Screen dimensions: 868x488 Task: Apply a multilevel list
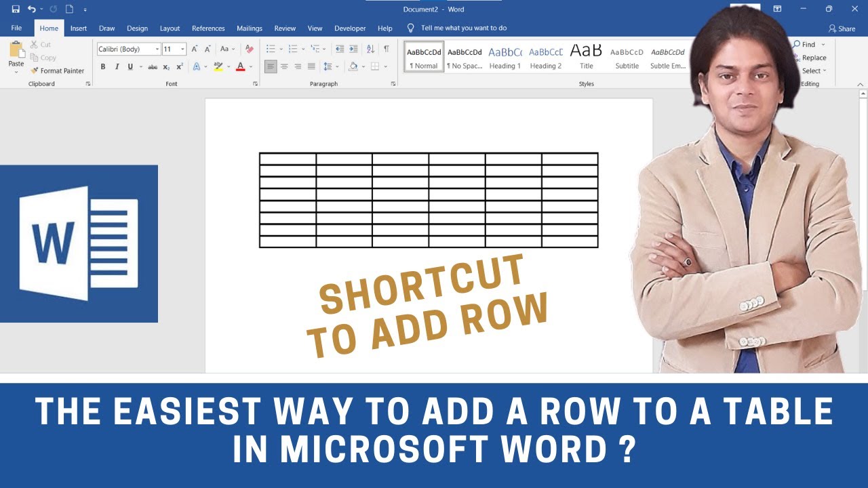coord(314,49)
